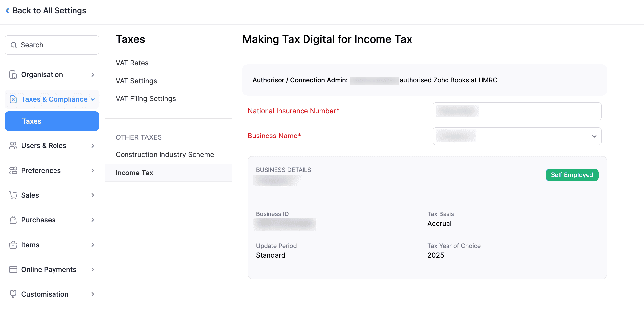The width and height of the screenshot is (644, 310).
Task: Click the Organisation building icon
Action: [13, 75]
